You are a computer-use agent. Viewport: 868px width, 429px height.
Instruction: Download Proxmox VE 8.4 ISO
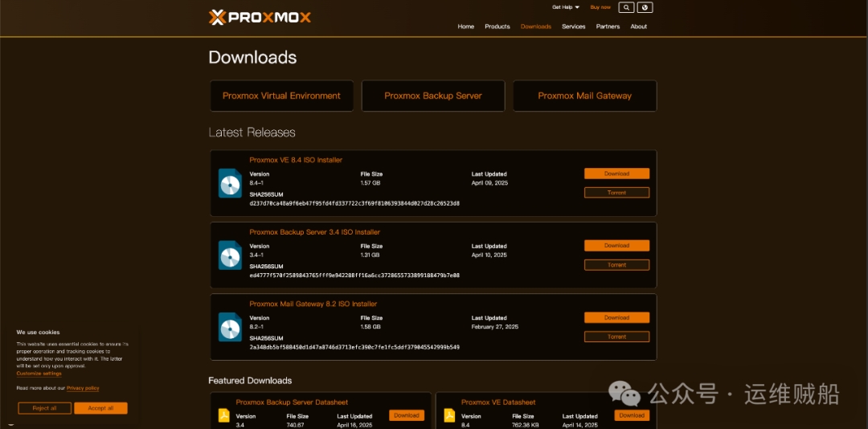(x=616, y=174)
